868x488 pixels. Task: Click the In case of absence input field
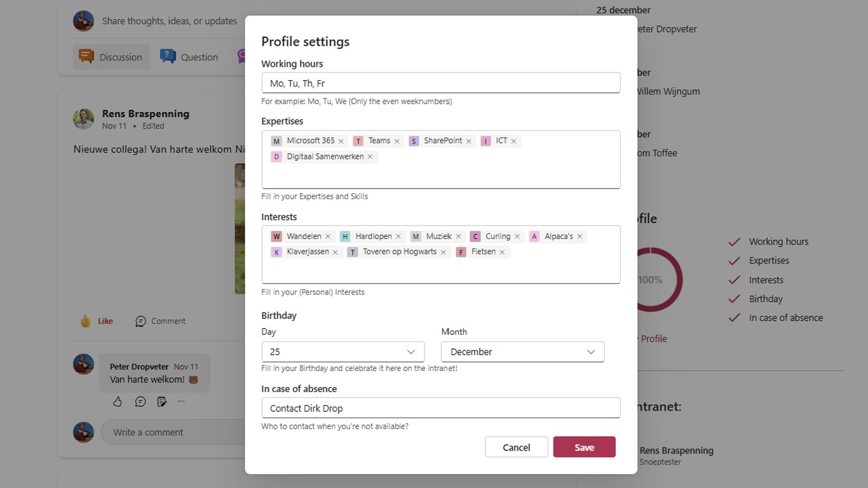pos(440,408)
